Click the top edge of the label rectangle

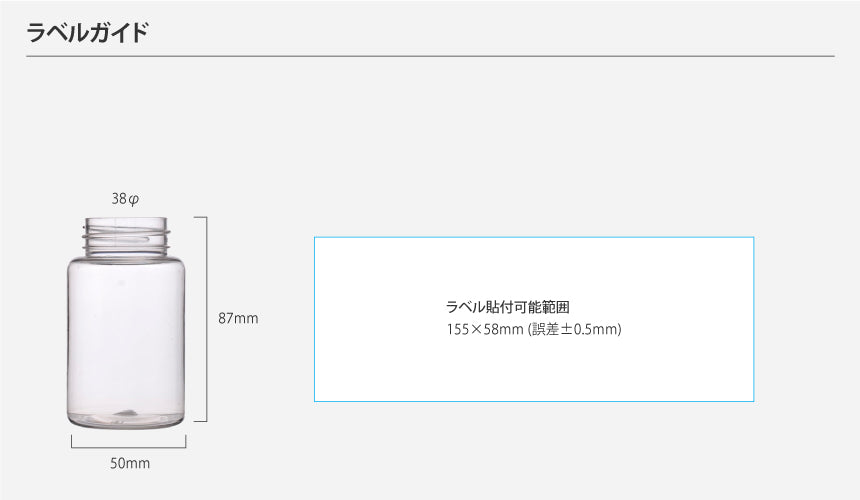[x=534, y=237]
